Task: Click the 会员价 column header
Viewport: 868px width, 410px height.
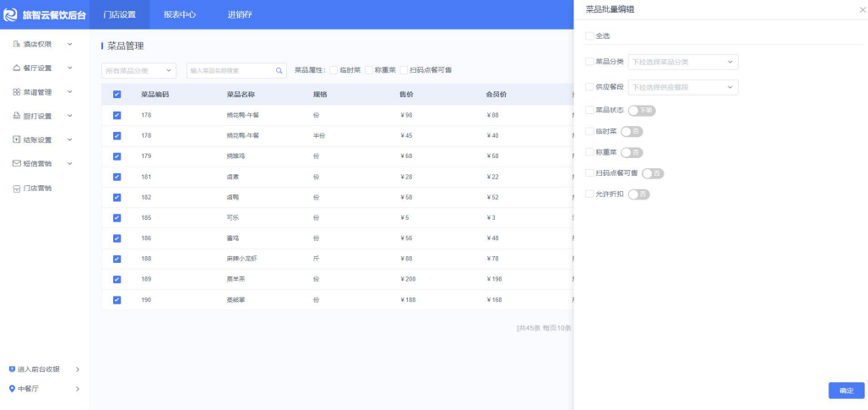Action: tap(496, 95)
